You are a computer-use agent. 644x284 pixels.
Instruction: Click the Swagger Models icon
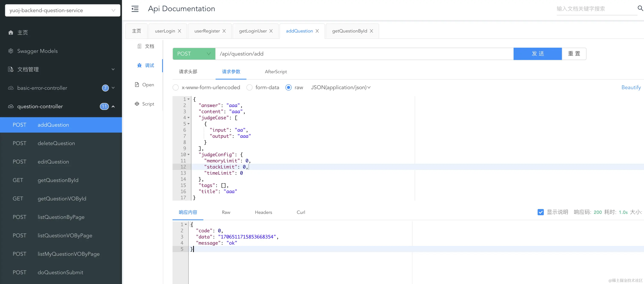(x=11, y=51)
